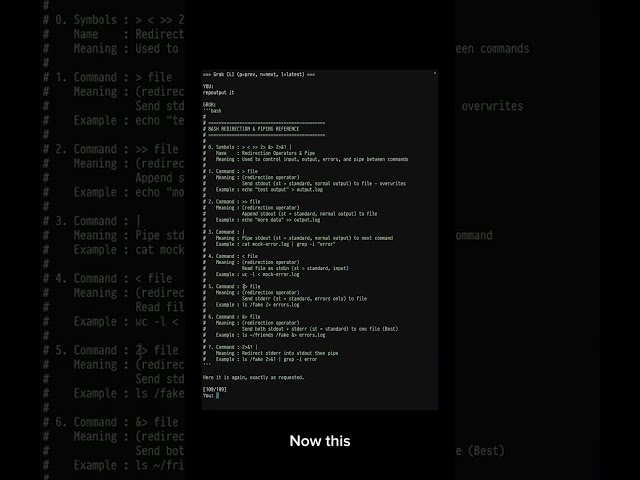640x480 pixels.
Task: Click example "ls ~/friends /fake &> errors.log" in terminal
Action: coord(283,335)
